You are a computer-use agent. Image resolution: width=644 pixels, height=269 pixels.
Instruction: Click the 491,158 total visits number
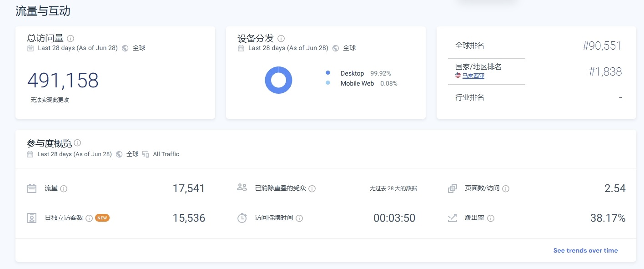[63, 81]
